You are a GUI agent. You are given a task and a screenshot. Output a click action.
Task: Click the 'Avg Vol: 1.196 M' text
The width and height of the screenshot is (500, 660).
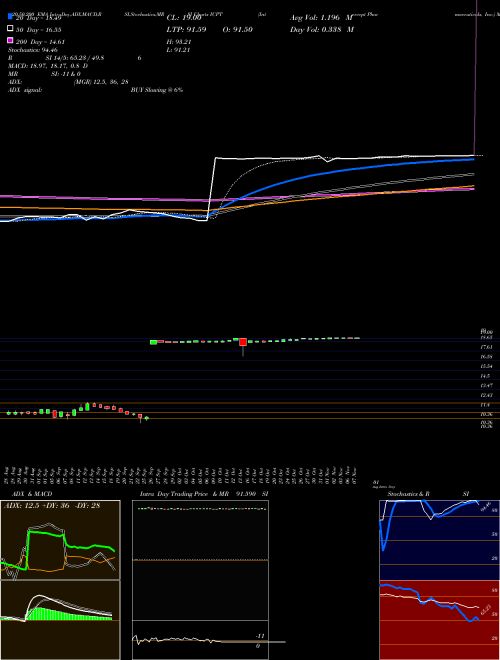[321, 18]
